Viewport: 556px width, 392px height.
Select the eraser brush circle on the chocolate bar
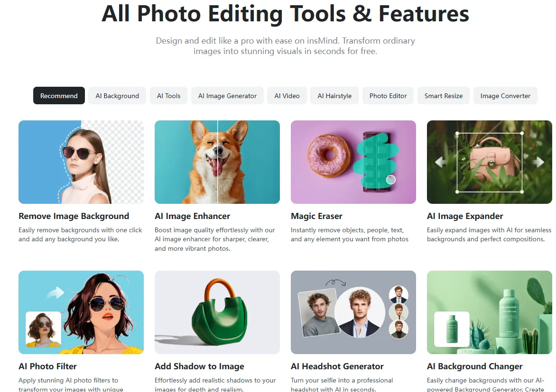tap(390, 180)
